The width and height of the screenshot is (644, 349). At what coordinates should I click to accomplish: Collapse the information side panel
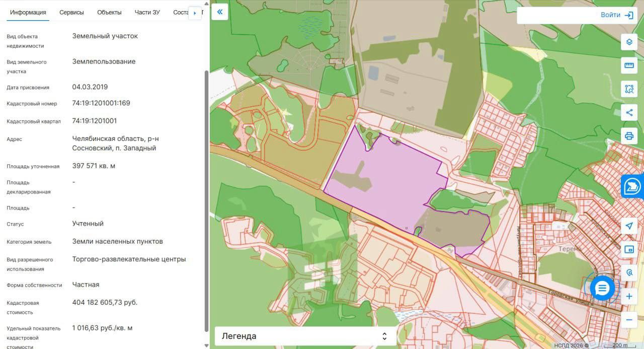tap(220, 12)
